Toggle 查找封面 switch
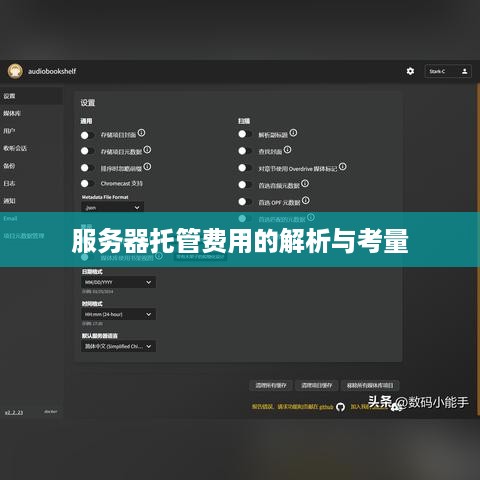The height and width of the screenshot is (480, 480). tap(245, 151)
